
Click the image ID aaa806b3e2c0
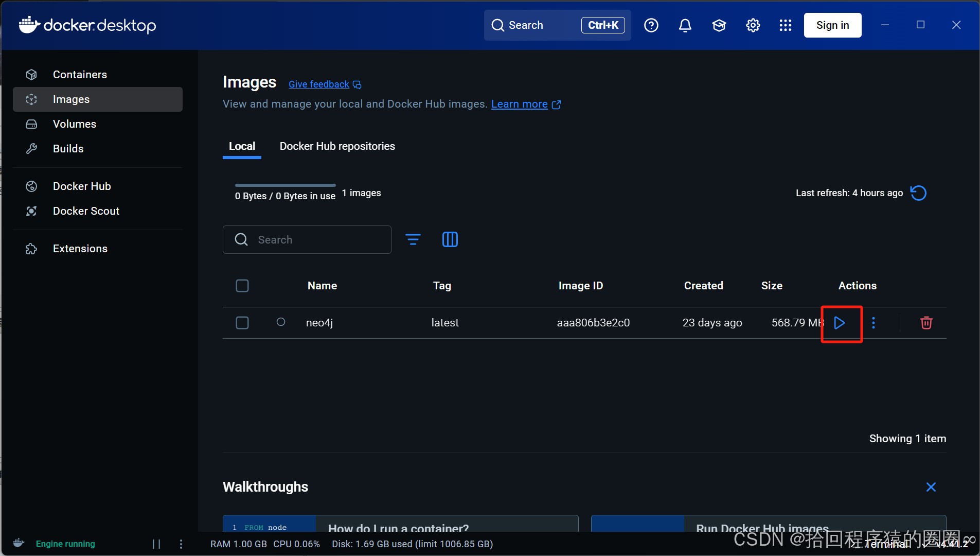click(x=594, y=323)
